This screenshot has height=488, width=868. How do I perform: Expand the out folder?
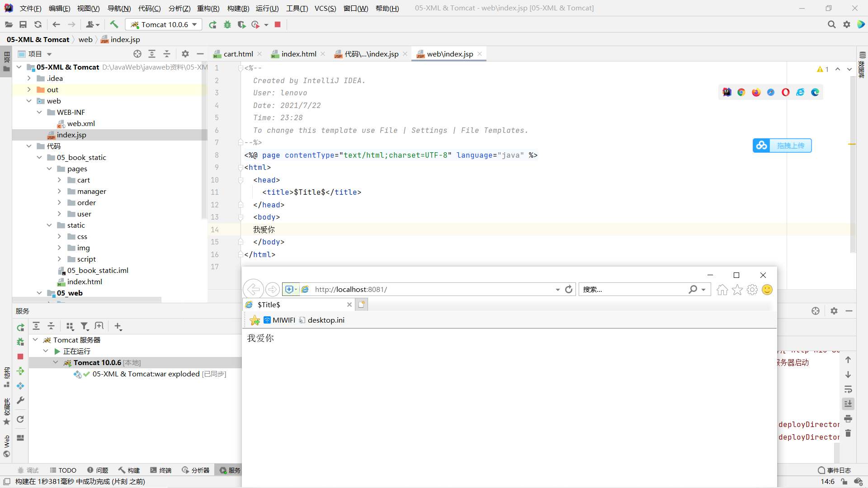pyautogui.click(x=29, y=89)
